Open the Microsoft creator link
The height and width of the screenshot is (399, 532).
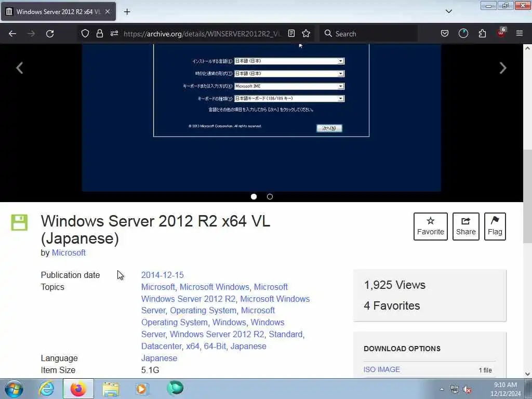tap(69, 253)
